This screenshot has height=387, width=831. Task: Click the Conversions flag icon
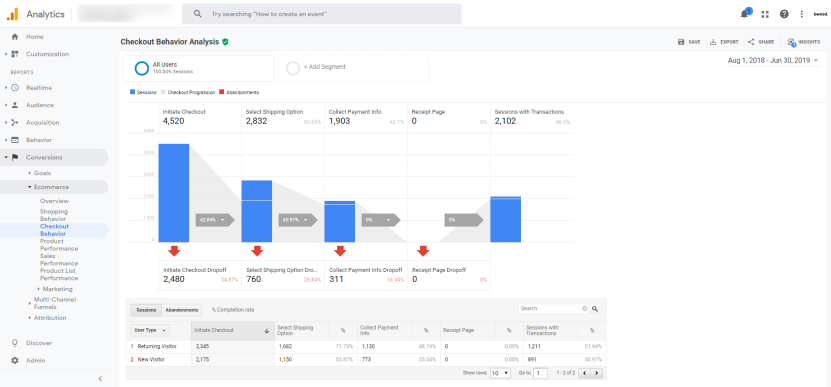coord(15,157)
